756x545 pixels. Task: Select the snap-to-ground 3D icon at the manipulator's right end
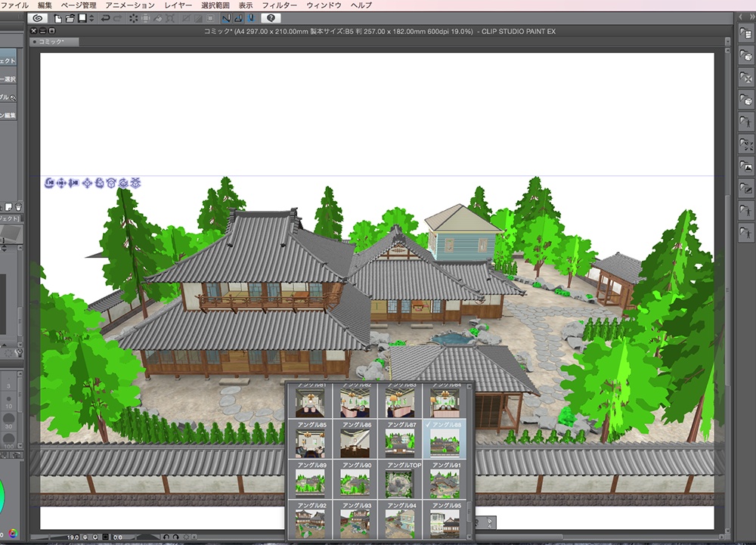136,182
